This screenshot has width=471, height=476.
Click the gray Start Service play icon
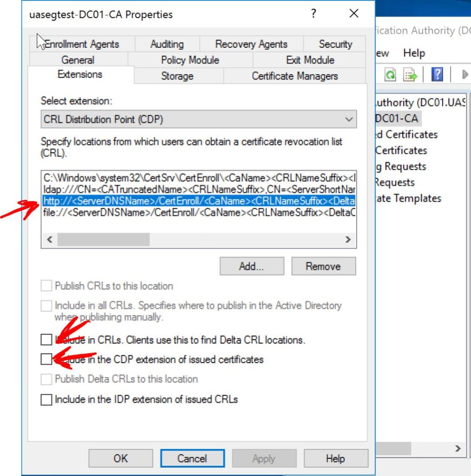464,75
